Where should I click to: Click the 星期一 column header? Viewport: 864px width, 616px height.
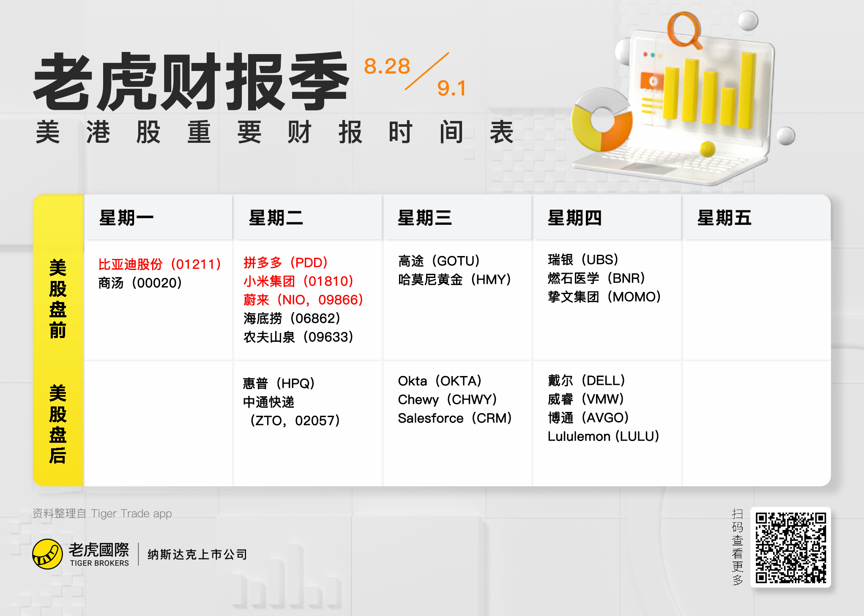coord(126,218)
